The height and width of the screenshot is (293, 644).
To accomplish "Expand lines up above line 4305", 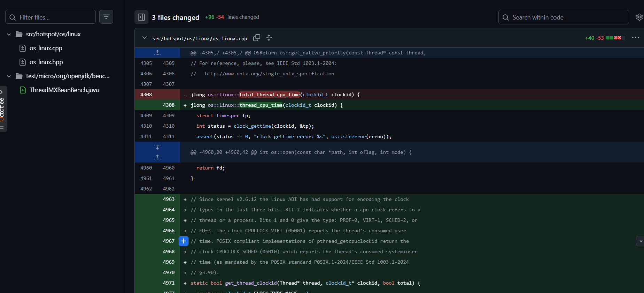I will [157, 53].
